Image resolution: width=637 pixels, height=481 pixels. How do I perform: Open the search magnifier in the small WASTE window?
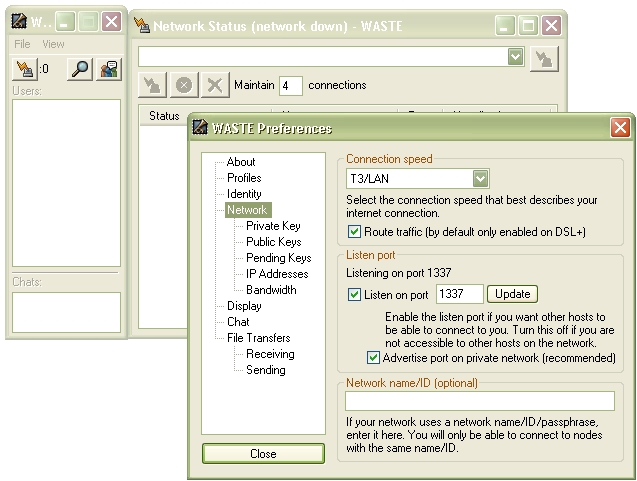80,69
